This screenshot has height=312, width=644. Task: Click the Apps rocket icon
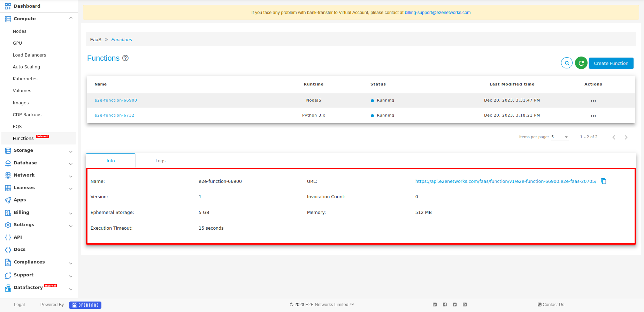click(8, 200)
